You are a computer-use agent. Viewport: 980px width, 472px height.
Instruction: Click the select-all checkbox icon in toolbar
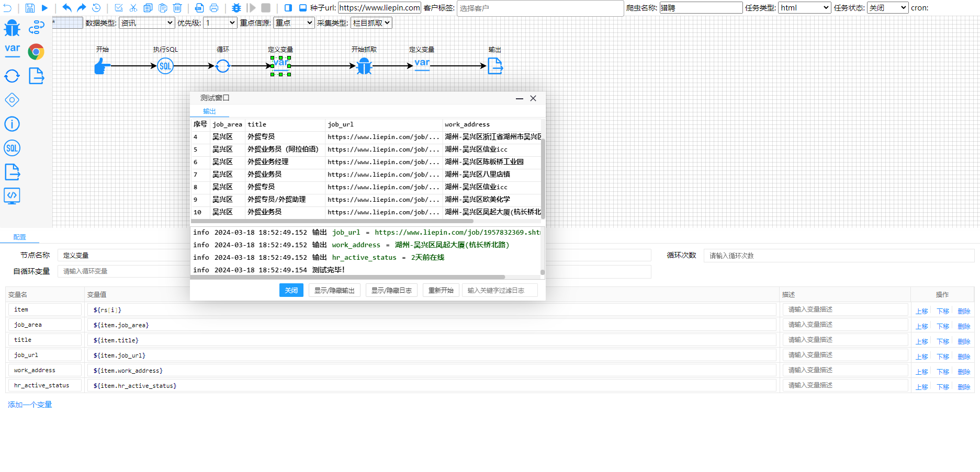pos(119,8)
